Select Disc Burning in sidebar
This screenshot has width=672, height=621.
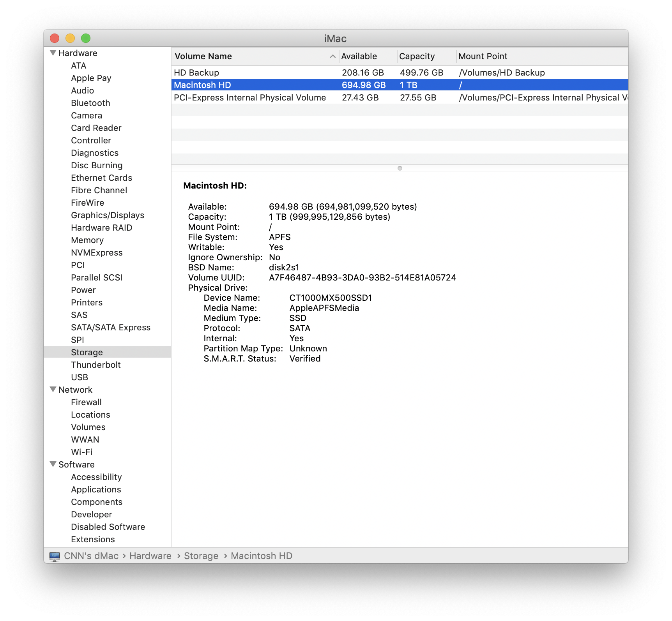tap(97, 165)
